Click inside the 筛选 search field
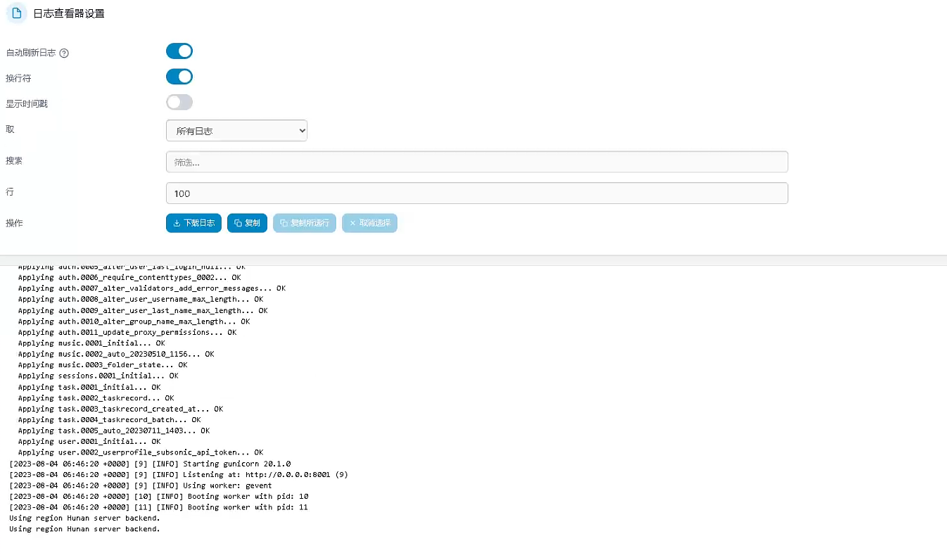947x560 pixels. (477, 162)
